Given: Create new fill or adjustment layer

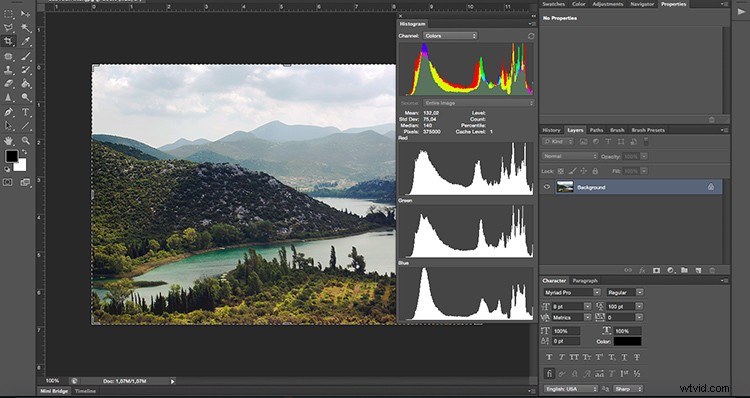Looking at the screenshot, I should click(x=671, y=270).
